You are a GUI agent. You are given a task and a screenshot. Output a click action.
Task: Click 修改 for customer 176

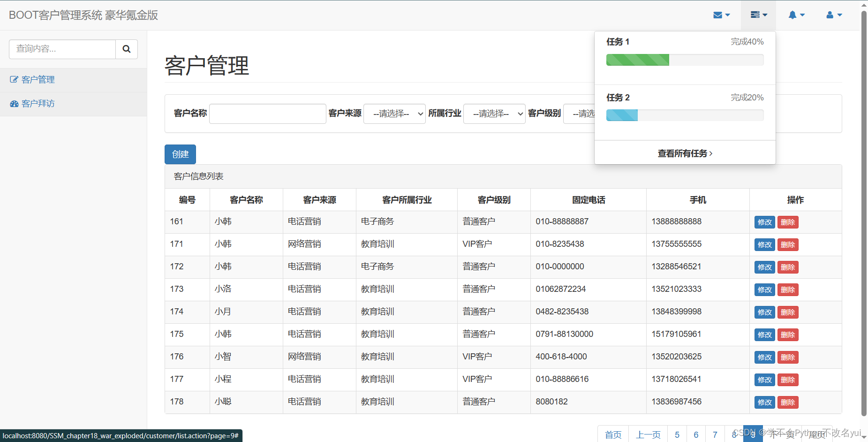coord(764,357)
